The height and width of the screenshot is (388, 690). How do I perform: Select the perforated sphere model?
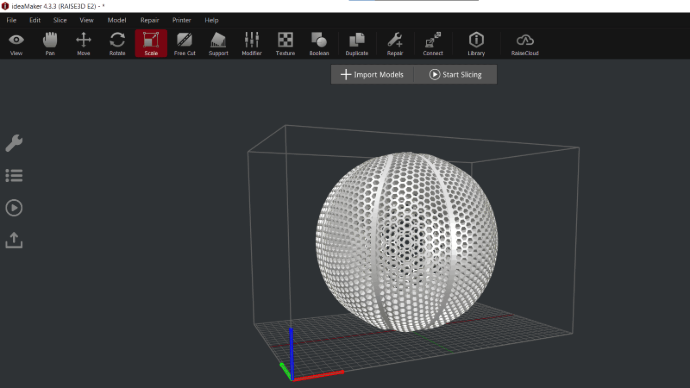[407, 242]
